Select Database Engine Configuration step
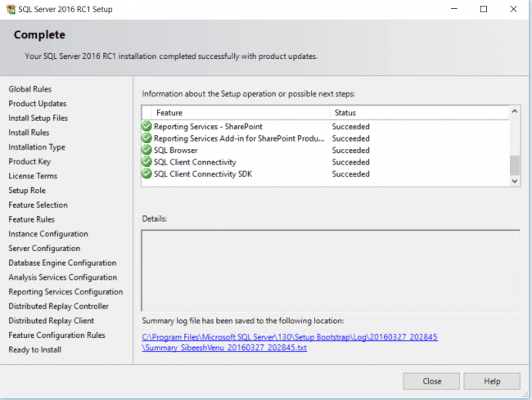The height and width of the screenshot is (400, 532). (x=62, y=263)
